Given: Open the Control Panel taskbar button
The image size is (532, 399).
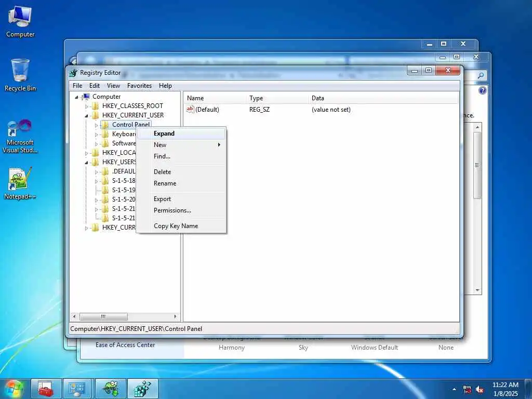Looking at the screenshot, I should pyautogui.click(x=77, y=389).
